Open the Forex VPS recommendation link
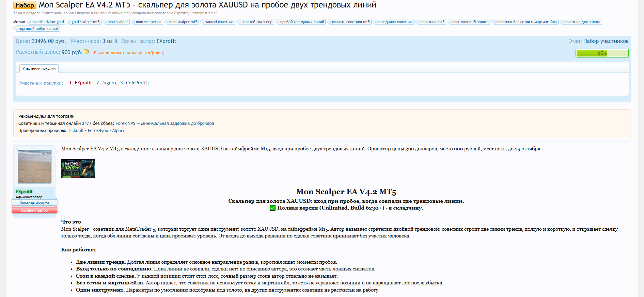The width and height of the screenshot is (644, 297). (x=165, y=123)
